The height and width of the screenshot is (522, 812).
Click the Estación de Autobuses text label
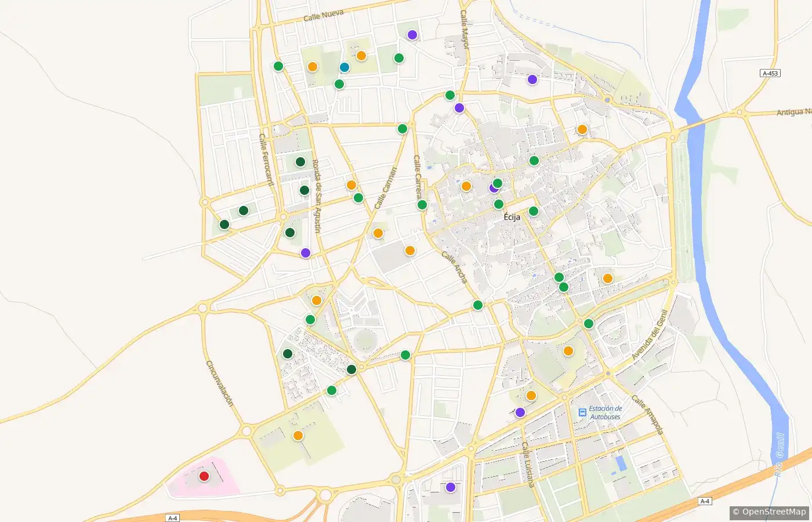pyautogui.click(x=606, y=412)
